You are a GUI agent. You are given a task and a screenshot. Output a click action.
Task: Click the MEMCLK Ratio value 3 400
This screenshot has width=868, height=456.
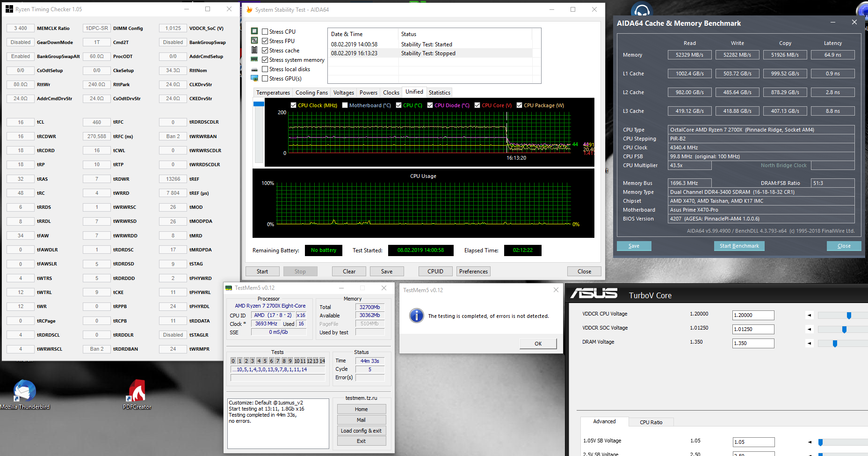(21, 28)
